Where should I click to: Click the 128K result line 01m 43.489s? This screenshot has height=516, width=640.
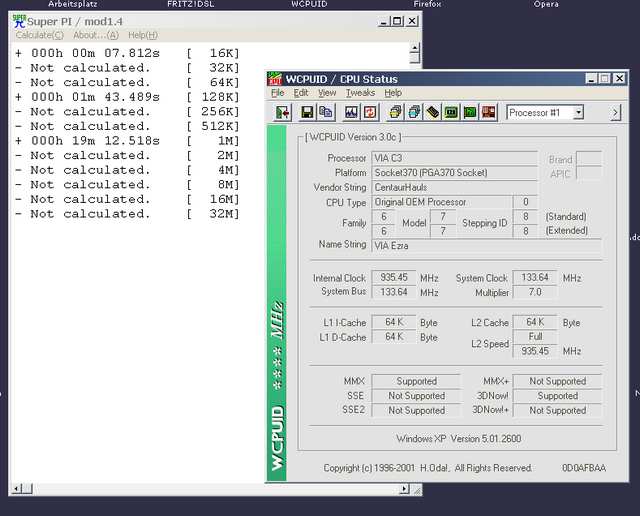point(127,97)
